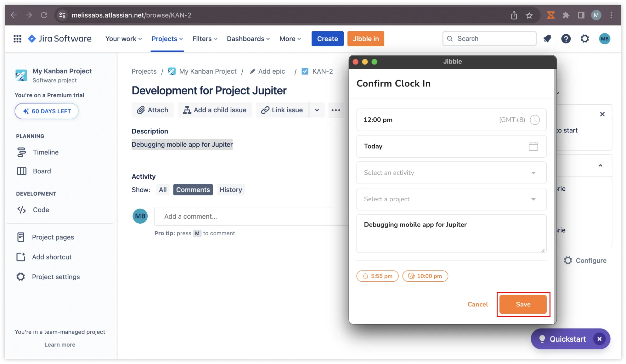
Task: Cancel the Confirm Clock In dialog
Action: 477,304
